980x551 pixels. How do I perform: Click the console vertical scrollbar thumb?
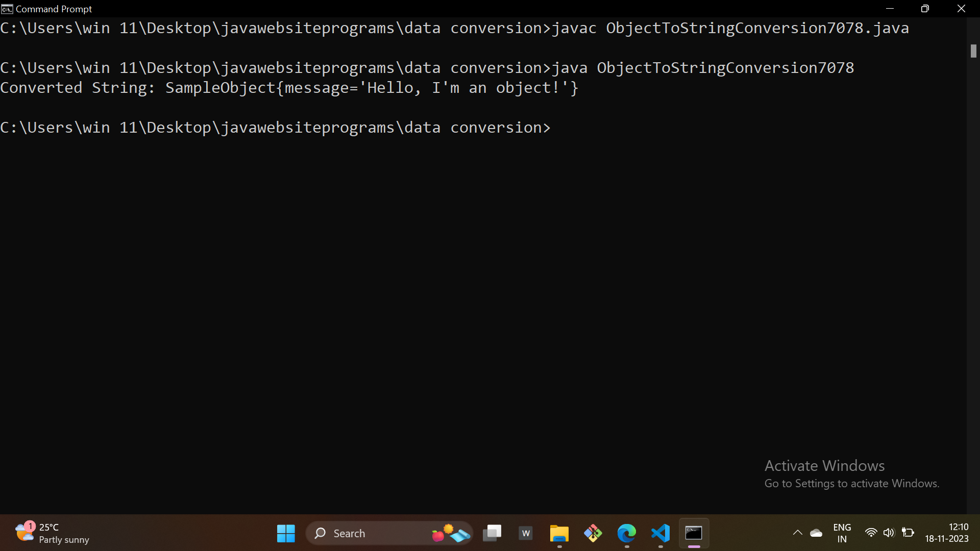click(x=973, y=51)
